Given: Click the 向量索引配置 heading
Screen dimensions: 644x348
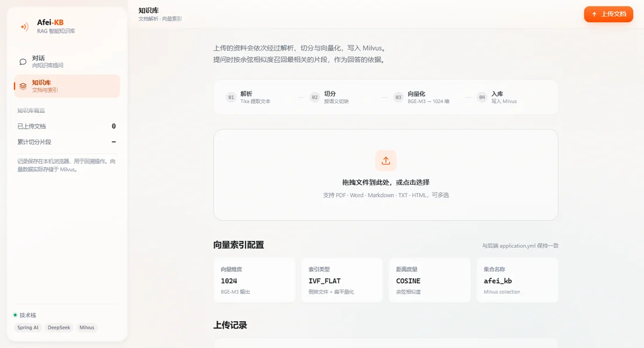Looking at the screenshot, I should tap(238, 245).
